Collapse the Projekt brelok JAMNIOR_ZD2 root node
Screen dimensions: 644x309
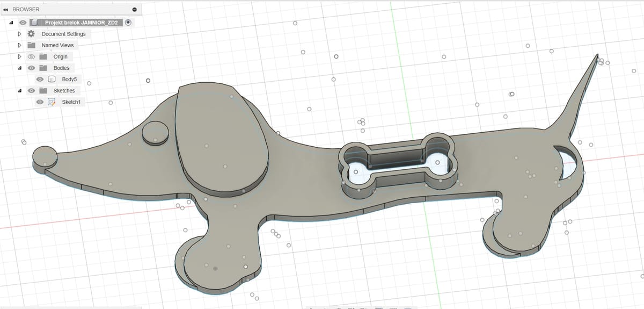tap(11, 23)
